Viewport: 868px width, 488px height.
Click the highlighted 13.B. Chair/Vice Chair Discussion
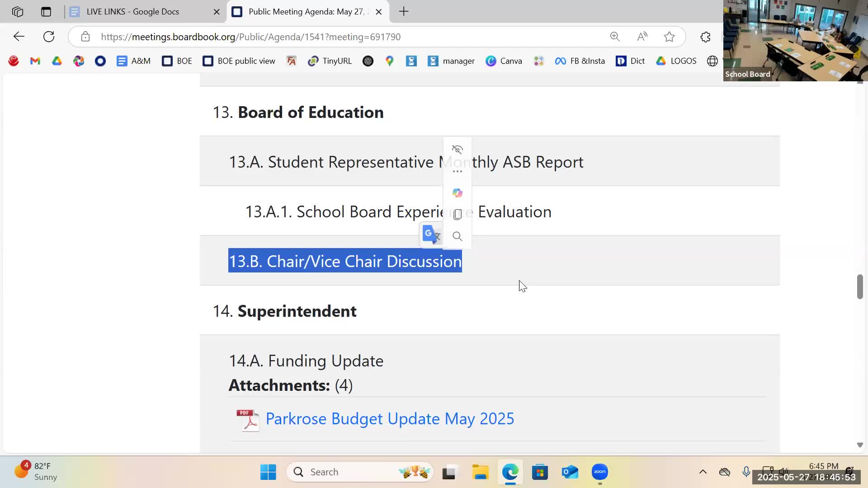tap(345, 261)
